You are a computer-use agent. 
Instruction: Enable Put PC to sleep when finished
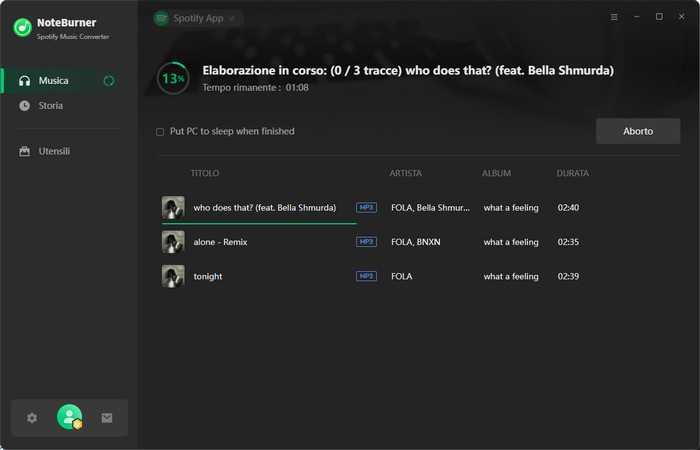coord(160,132)
